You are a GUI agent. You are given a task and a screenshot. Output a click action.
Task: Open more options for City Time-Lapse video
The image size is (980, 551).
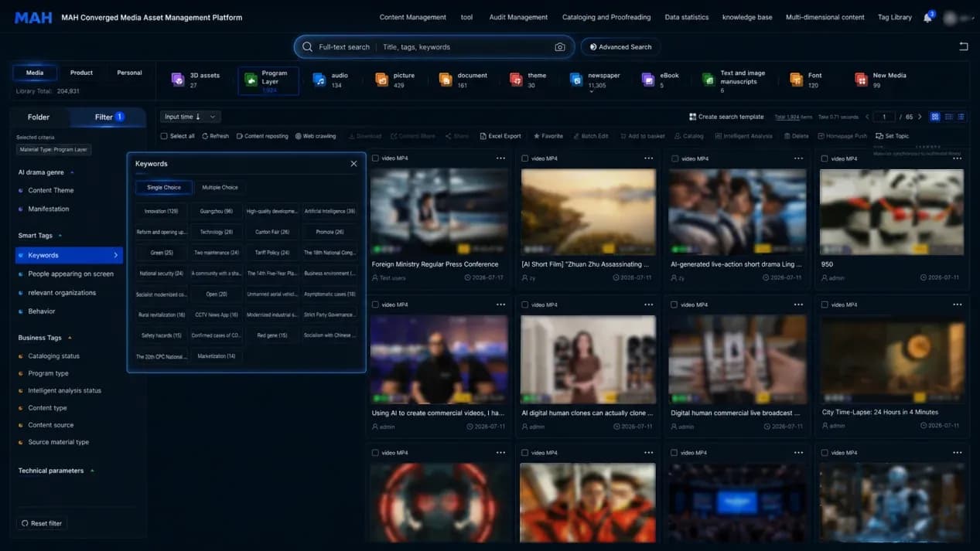pyautogui.click(x=958, y=304)
